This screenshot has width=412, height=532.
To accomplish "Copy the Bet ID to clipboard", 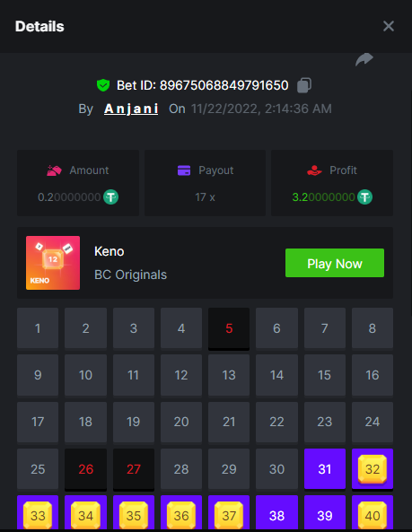I will (x=304, y=85).
